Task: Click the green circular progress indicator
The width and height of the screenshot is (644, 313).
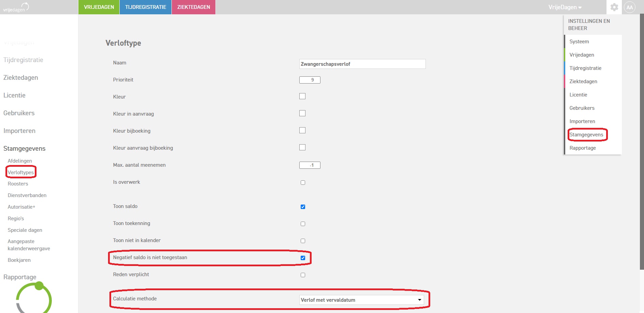Action: pos(34,298)
